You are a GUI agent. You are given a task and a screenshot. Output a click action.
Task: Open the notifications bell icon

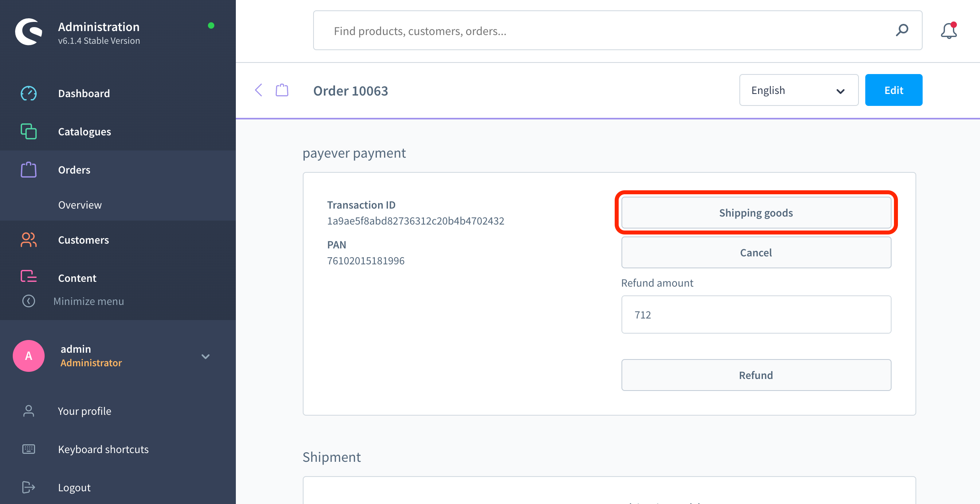949,31
